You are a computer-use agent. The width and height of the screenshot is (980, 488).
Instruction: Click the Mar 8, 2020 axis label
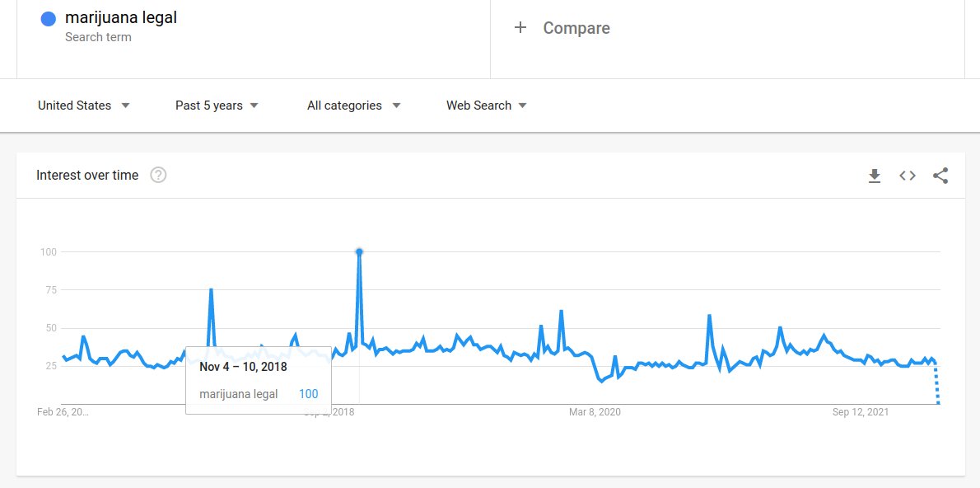click(595, 412)
